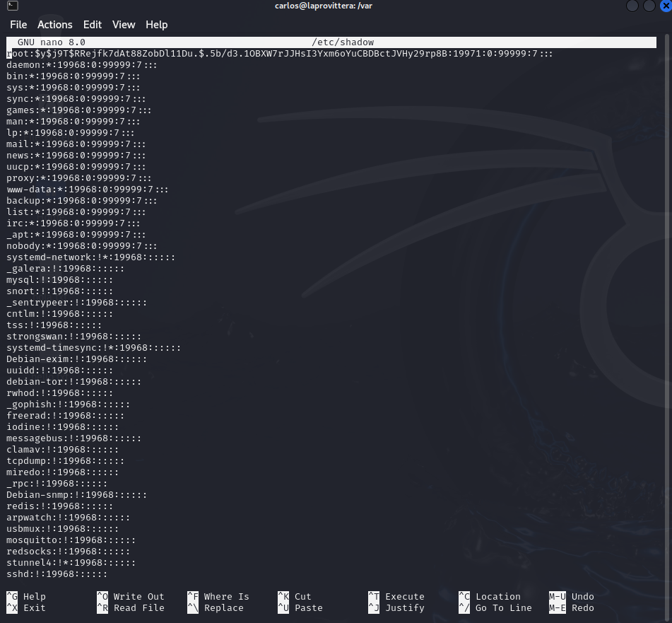Viewport: 672px width, 623px height.
Task: Maximize the terminal window
Action: (649, 6)
